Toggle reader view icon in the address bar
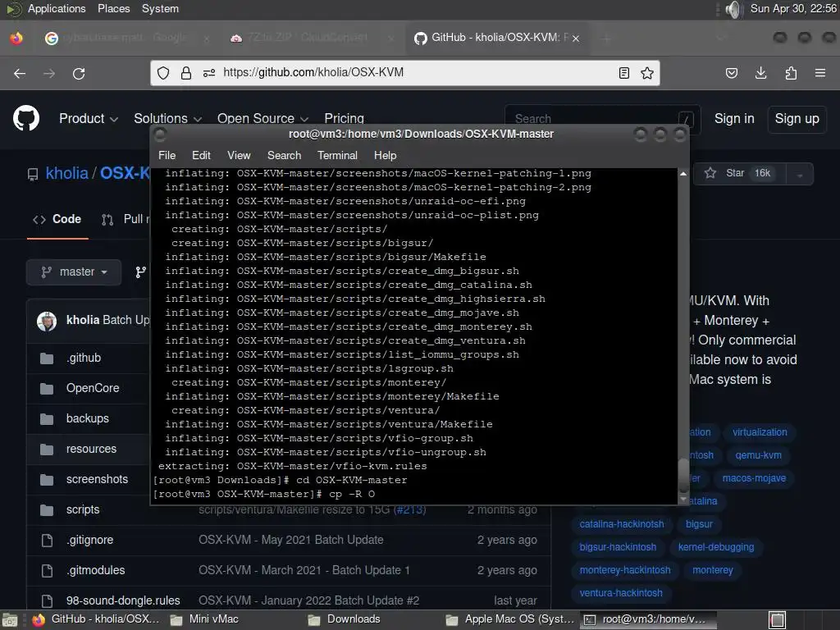 (623, 73)
